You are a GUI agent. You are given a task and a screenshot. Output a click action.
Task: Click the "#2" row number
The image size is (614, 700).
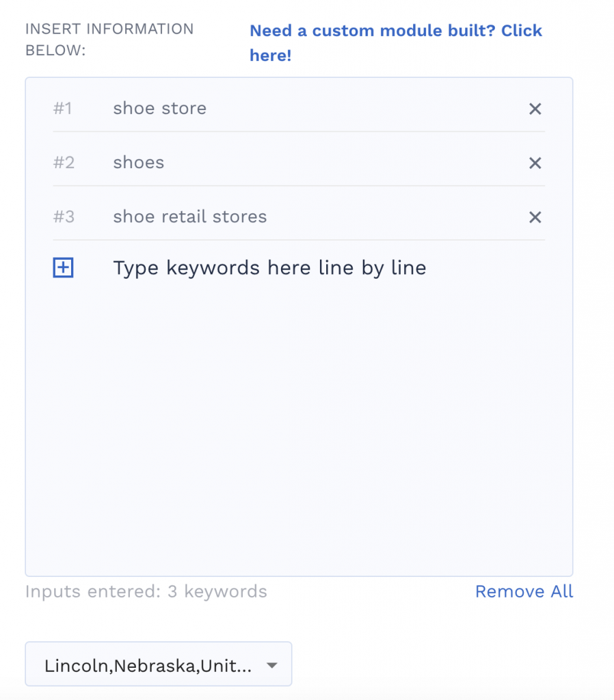click(64, 163)
